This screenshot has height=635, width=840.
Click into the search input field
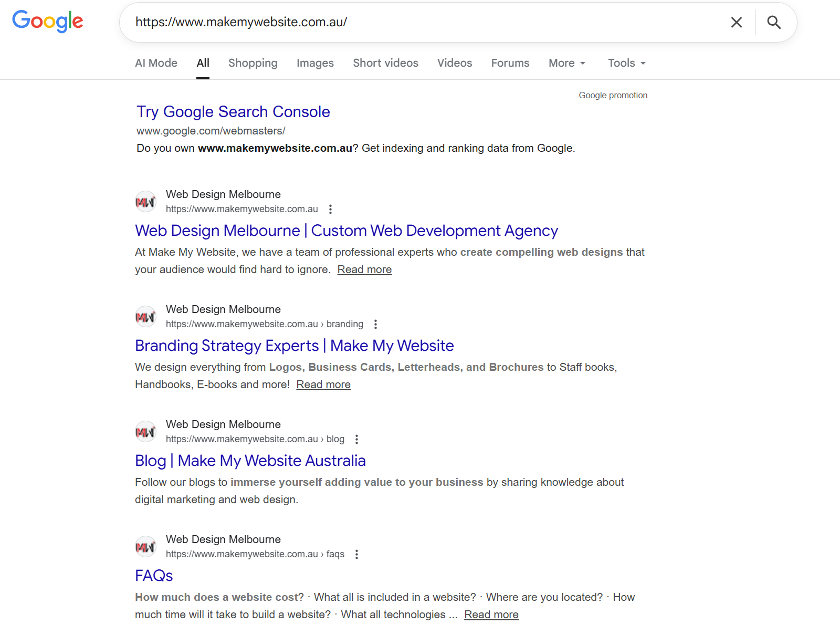point(420,22)
